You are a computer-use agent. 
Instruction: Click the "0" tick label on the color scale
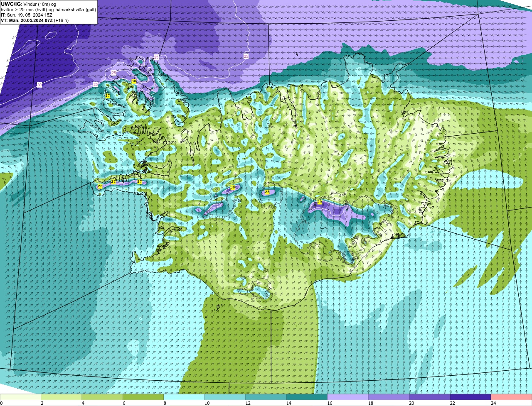pos(1,403)
